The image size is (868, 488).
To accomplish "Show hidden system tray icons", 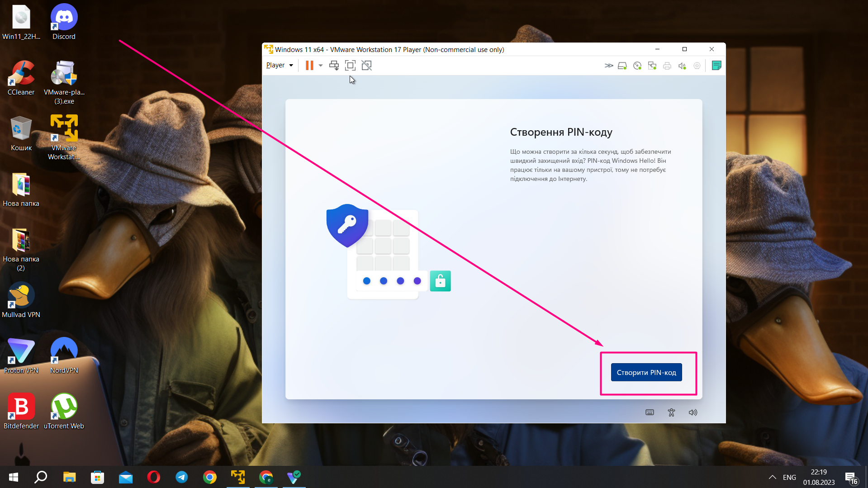I will point(773,477).
